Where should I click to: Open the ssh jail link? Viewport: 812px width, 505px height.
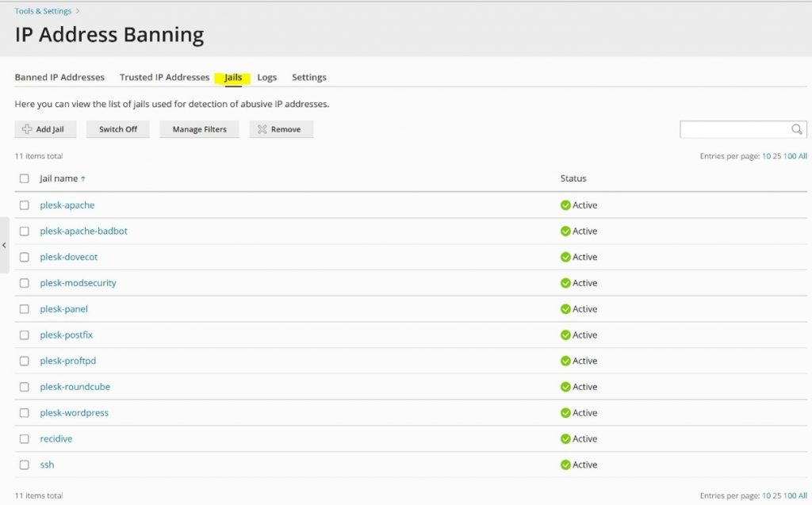(x=47, y=465)
